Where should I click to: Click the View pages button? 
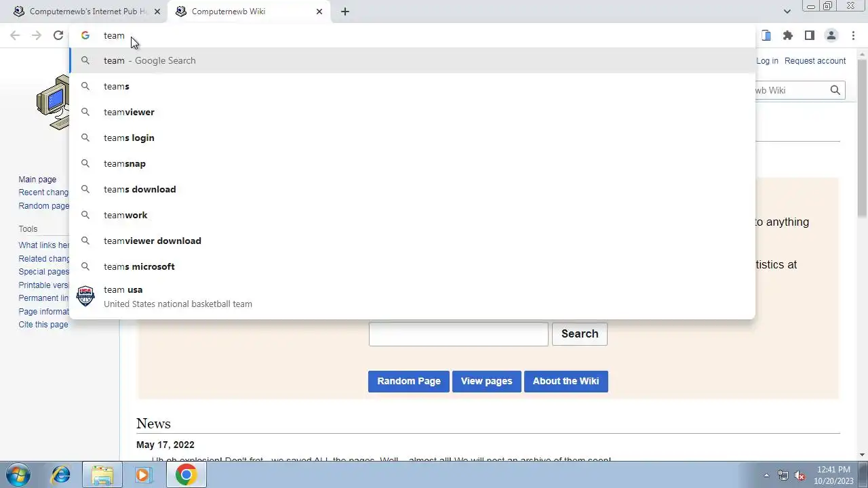[x=487, y=381]
